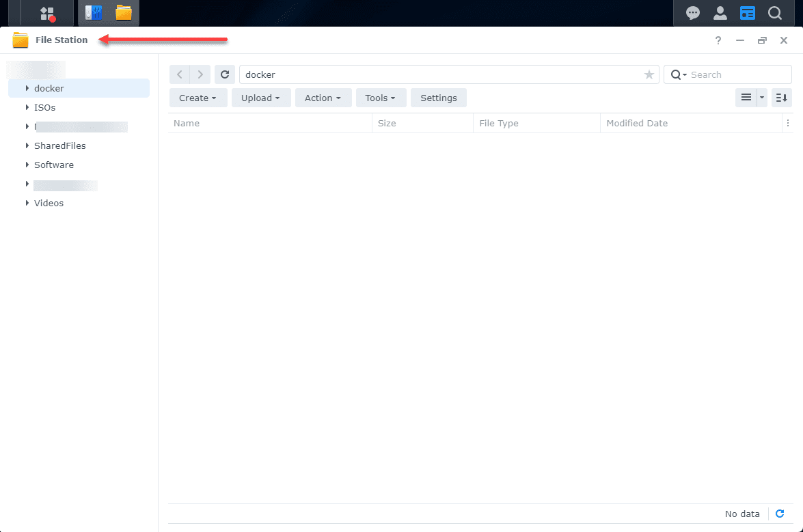Open the widgets panel icon
Image resolution: width=803 pixels, height=532 pixels.
tap(747, 13)
